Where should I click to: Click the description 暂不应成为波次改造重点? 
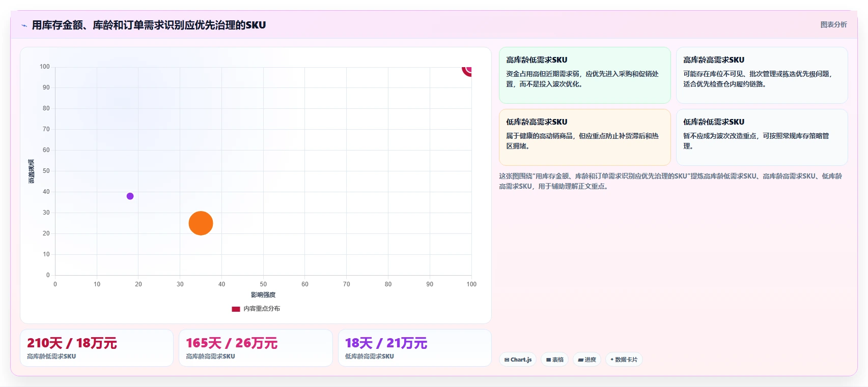757,141
